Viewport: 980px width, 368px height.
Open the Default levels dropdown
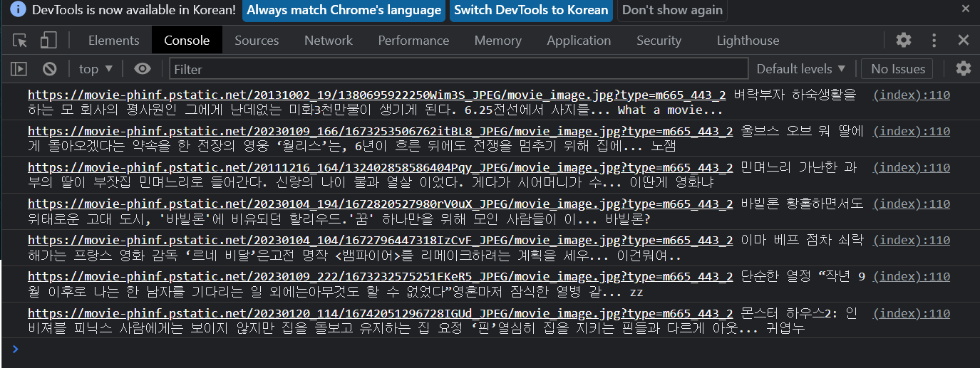800,69
